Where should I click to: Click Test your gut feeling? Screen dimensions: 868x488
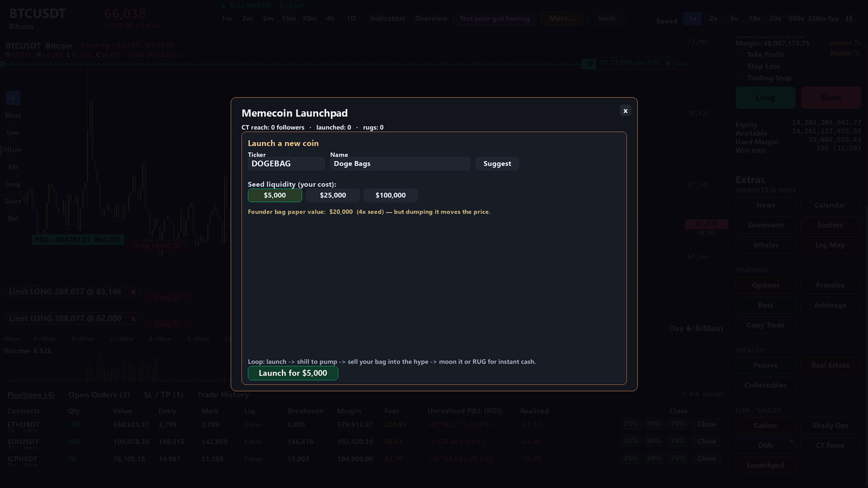tap(495, 19)
